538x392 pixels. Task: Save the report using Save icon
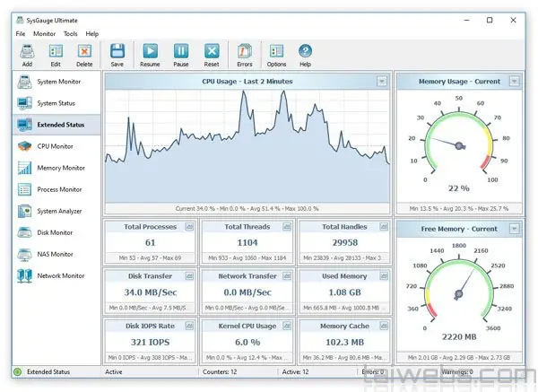tap(117, 55)
